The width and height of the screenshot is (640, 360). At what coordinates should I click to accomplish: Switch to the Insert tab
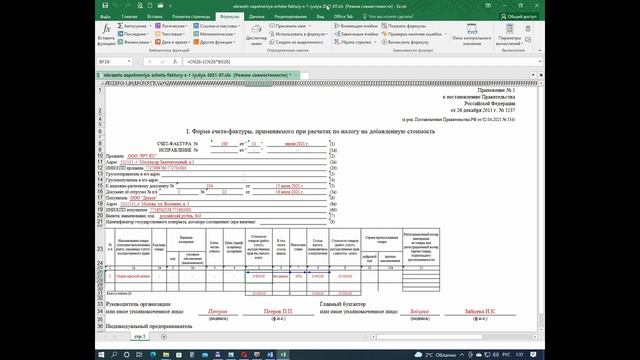coord(155,17)
